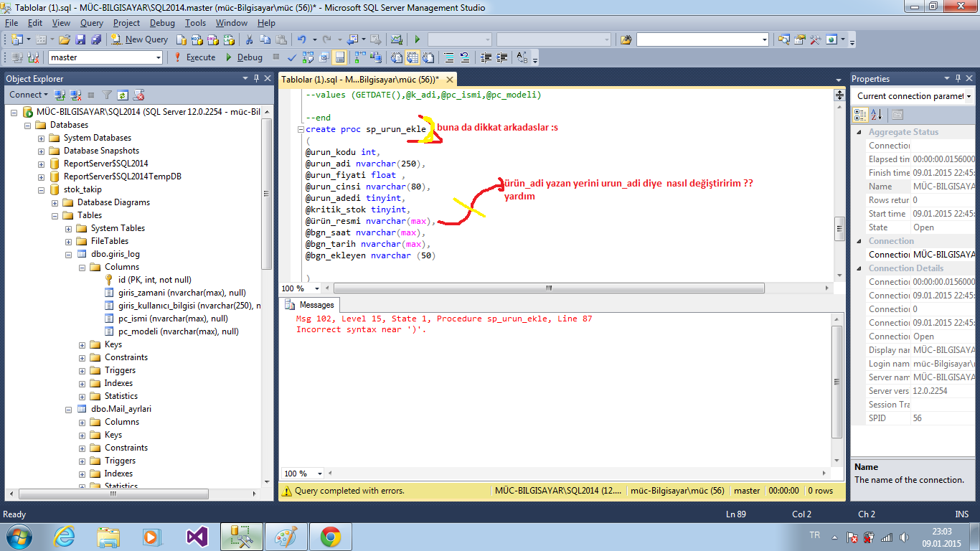Click the Properties Window toolbar icon
The height and width of the screenshot is (551, 980).
pyautogui.click(x=799, y=39)
